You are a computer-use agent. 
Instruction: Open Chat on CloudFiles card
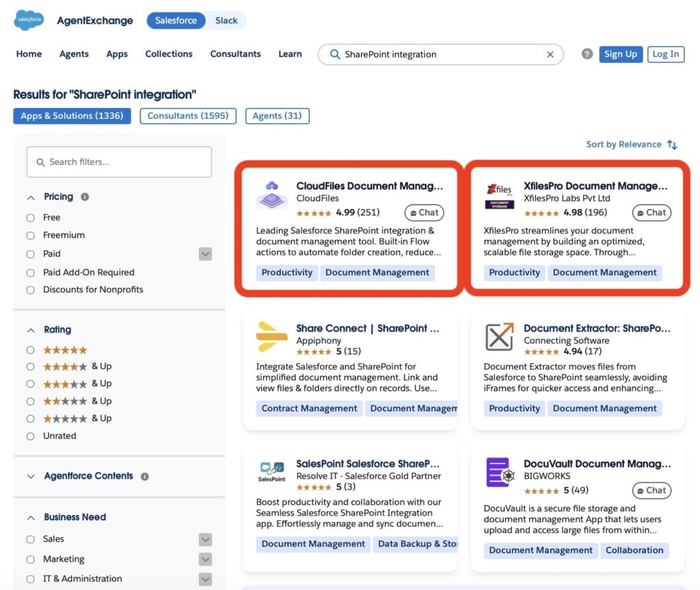[424, 213]
